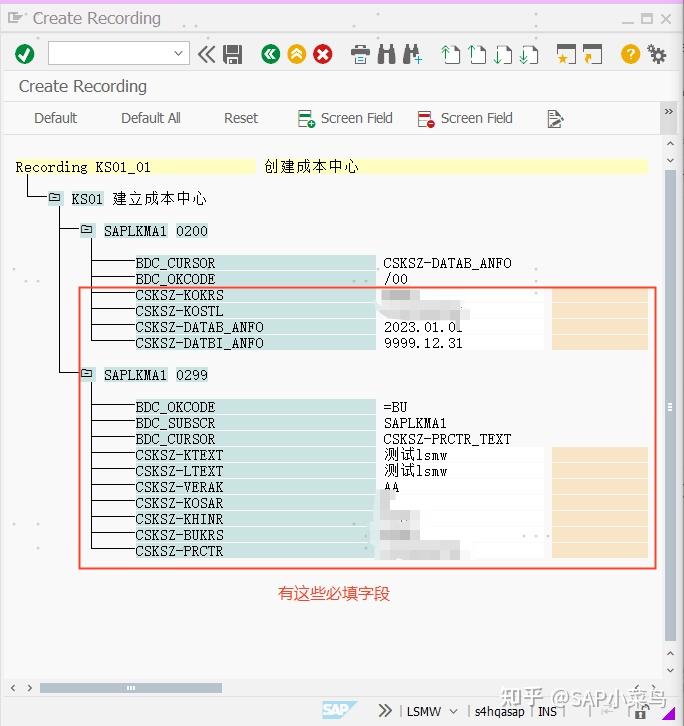The image size is (684, 726).
Task: Click the vertical scrollbar thumb
Action: tap(670, 406)
